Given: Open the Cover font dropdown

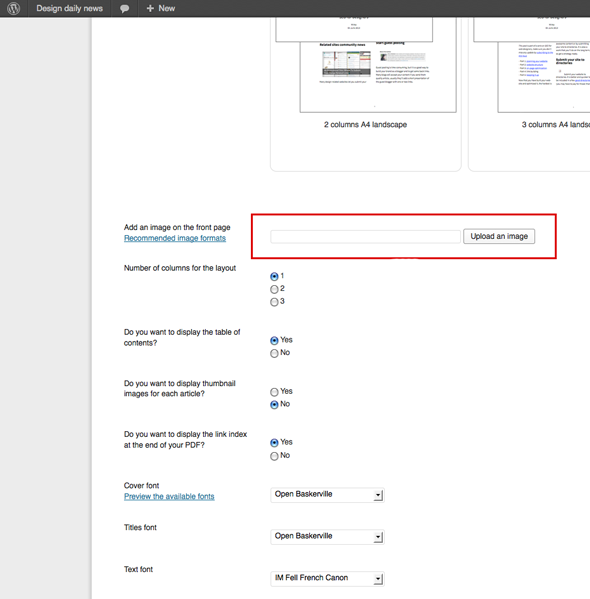Looking at the screenshot, I should tap(327, 495).
